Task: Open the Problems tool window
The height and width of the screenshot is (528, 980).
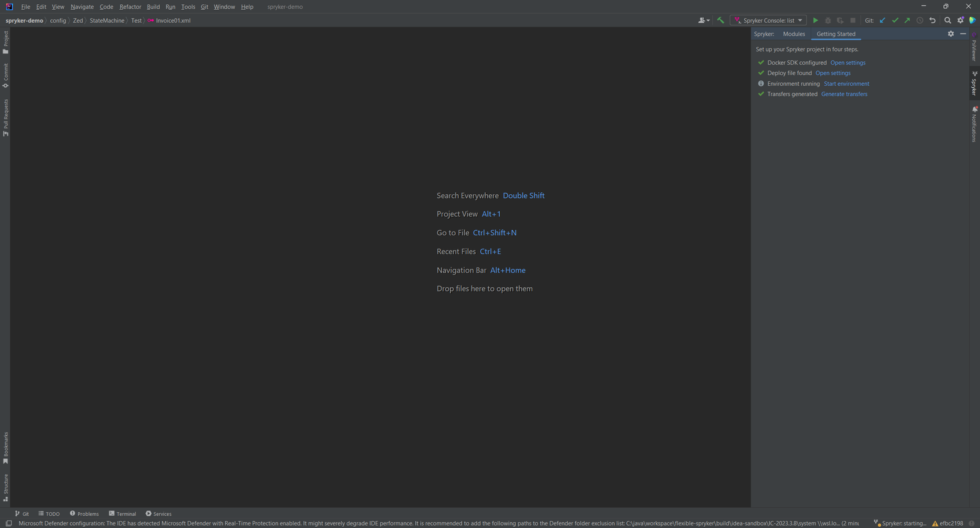Action: (x=85, y=514)
